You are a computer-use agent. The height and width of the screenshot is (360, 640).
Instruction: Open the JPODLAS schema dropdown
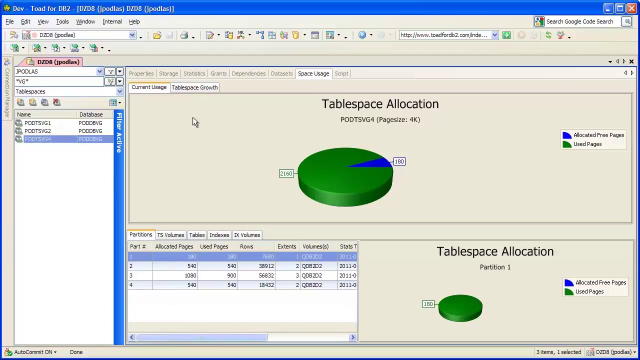coord(100,71)
